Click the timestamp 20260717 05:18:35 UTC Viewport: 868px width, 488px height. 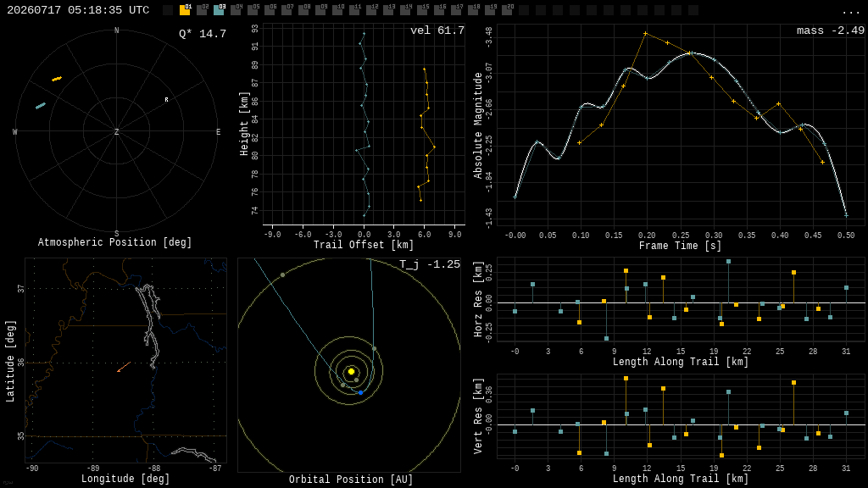tap(78, 10)
